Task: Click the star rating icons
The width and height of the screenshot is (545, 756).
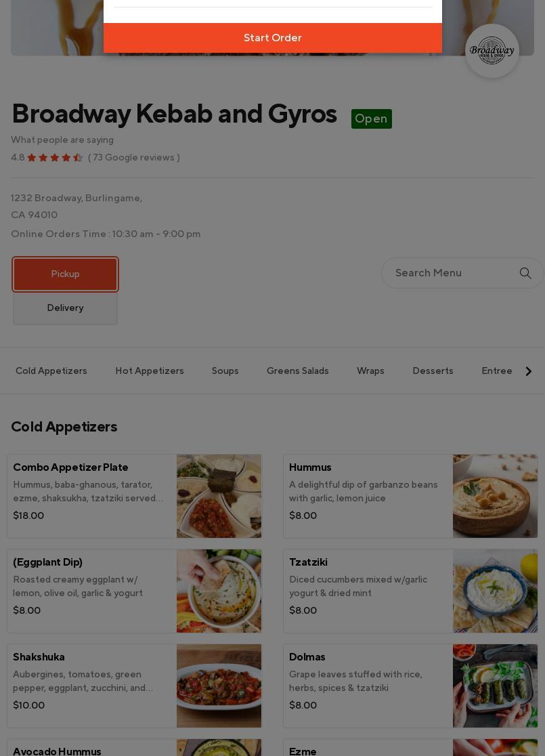Action: tap(55, 158)
